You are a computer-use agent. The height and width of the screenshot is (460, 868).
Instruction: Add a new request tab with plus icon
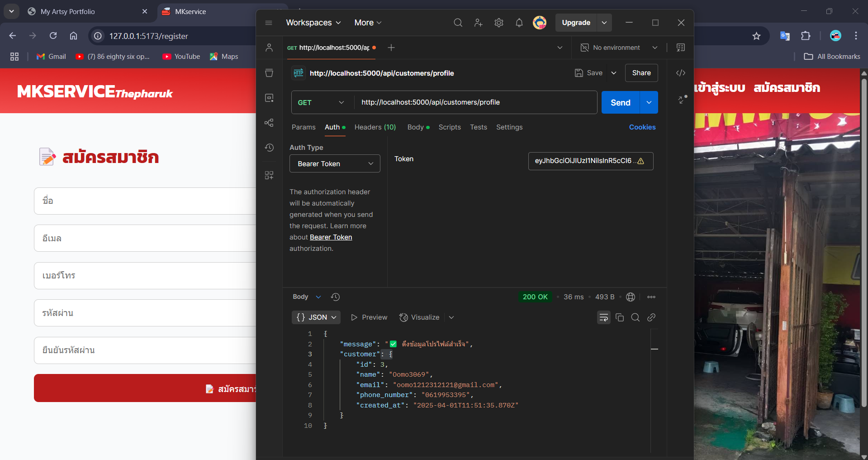click(x=391, y=48)
